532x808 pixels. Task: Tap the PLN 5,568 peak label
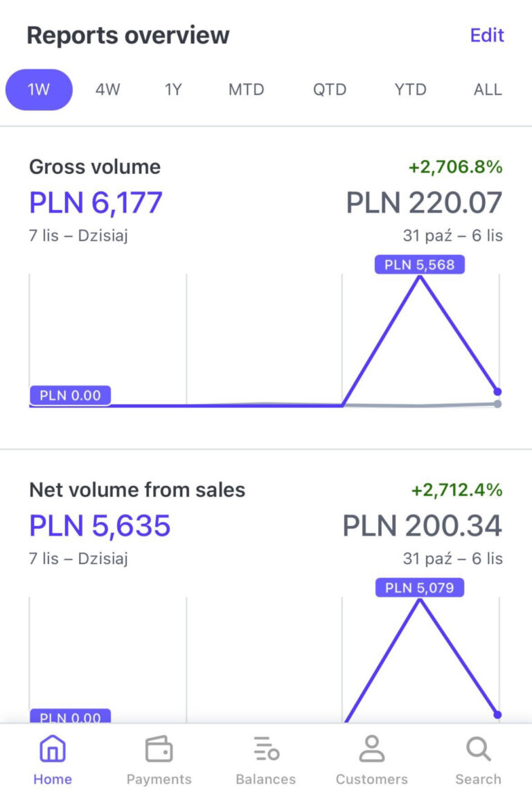point(419,265)
